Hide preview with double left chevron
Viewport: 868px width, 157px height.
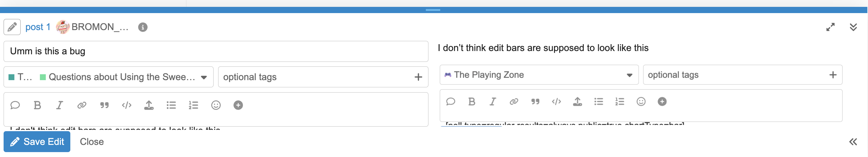853,142
